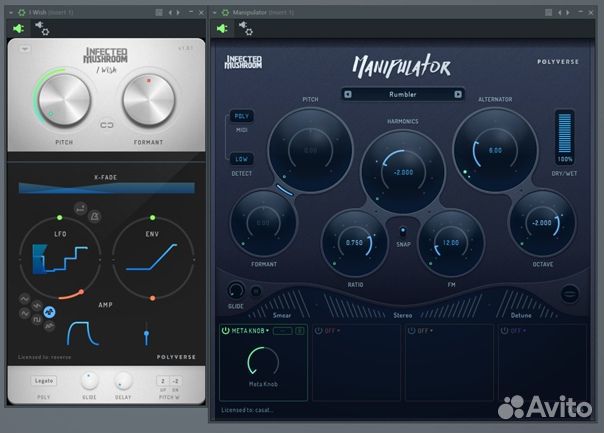Select saw LFO waveform icon
The height and width of the screenshot is (433, 604).
pyautogui.click(x=37, y=306)
